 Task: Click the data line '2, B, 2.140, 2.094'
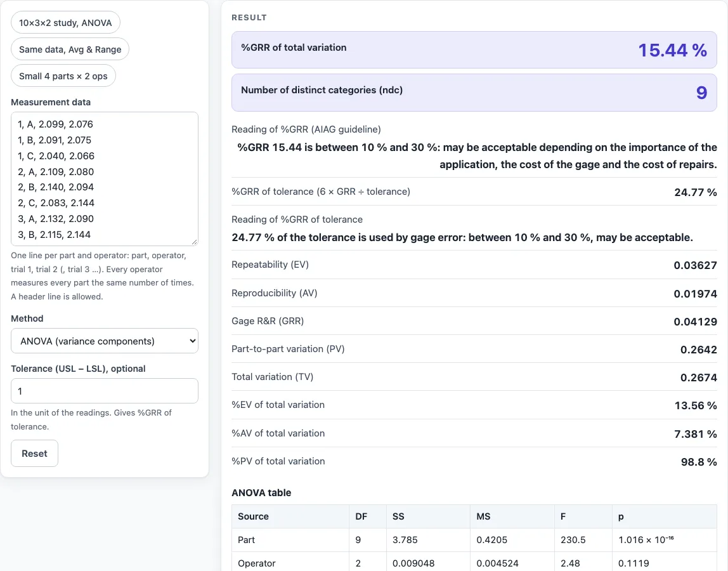click(x=56, y=187)
